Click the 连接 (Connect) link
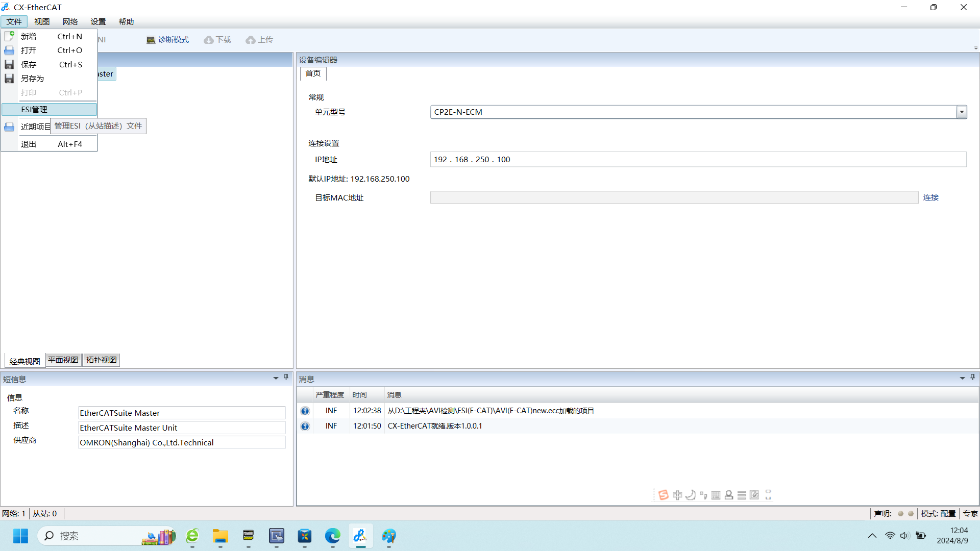The width and height of the screenshot is (980, 551). 930,197
